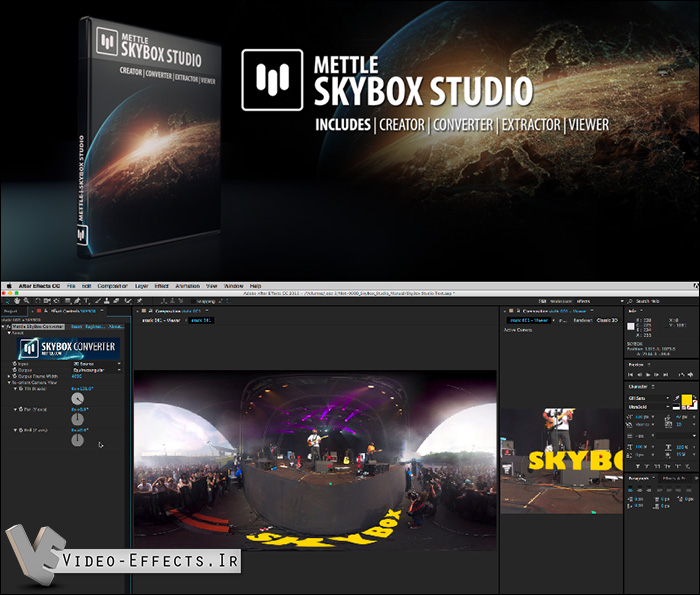Click the yellow fill color swatch
Image resolution: width=700 pixels, height=595 pixels.
pos(687,400)
